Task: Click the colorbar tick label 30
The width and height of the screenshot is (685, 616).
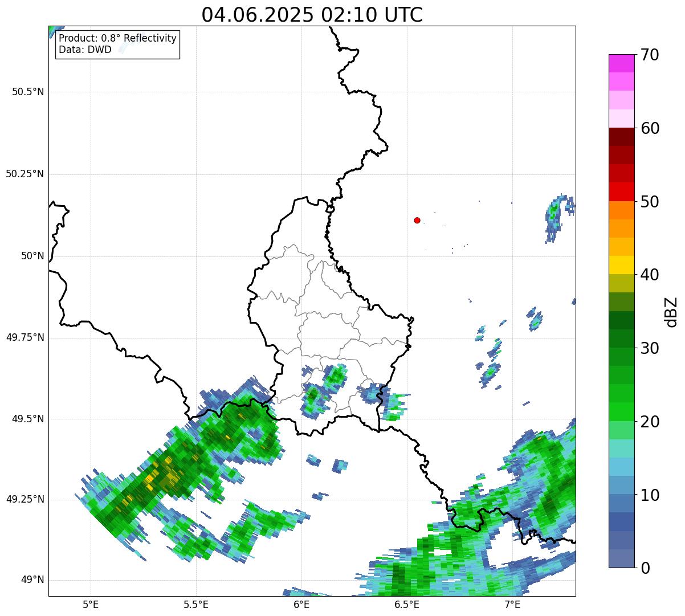Action: coord(649,348)
